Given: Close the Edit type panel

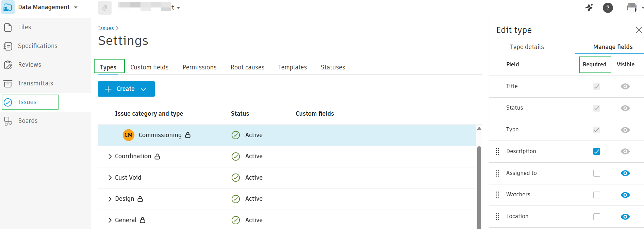Looking at the screenshot, I should (x=639, y=30).
